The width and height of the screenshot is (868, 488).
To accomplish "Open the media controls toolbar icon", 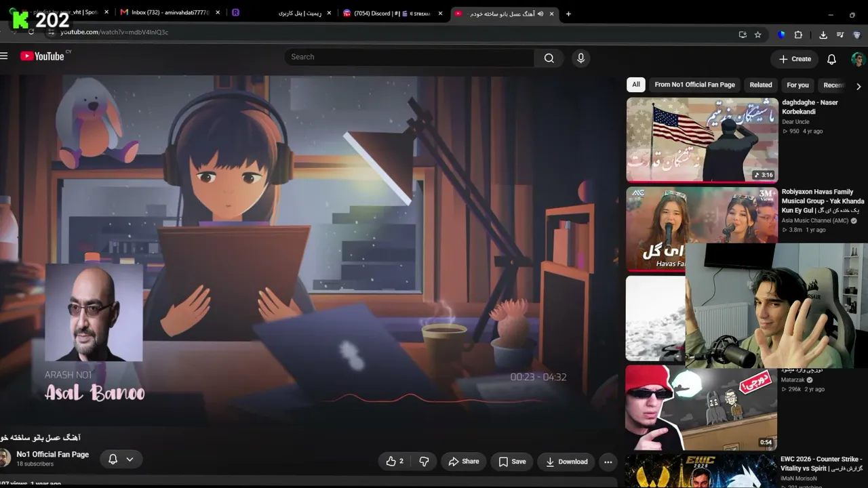I will (x=840, y=35).
